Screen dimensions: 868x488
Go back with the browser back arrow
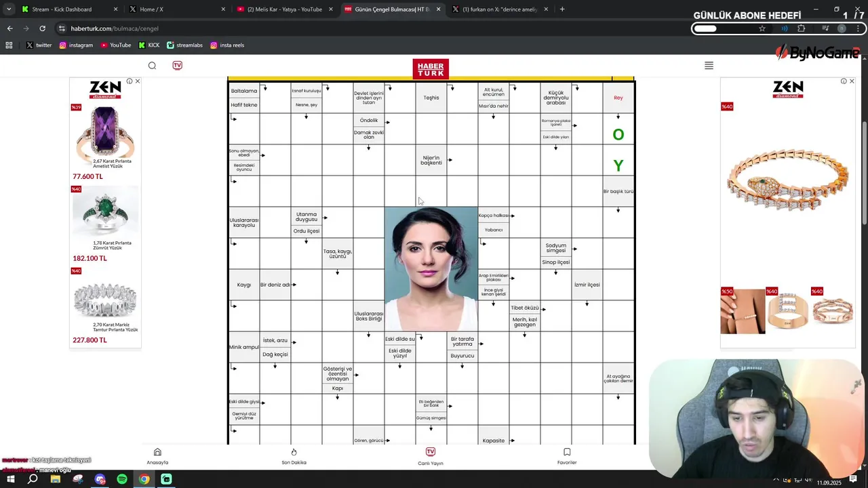point(9,28)
